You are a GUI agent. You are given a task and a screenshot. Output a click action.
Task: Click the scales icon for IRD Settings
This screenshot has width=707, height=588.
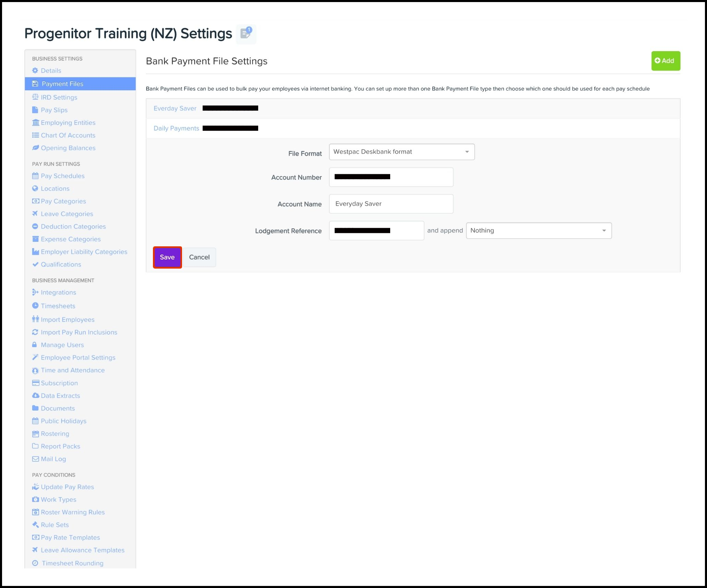(35, 97)
